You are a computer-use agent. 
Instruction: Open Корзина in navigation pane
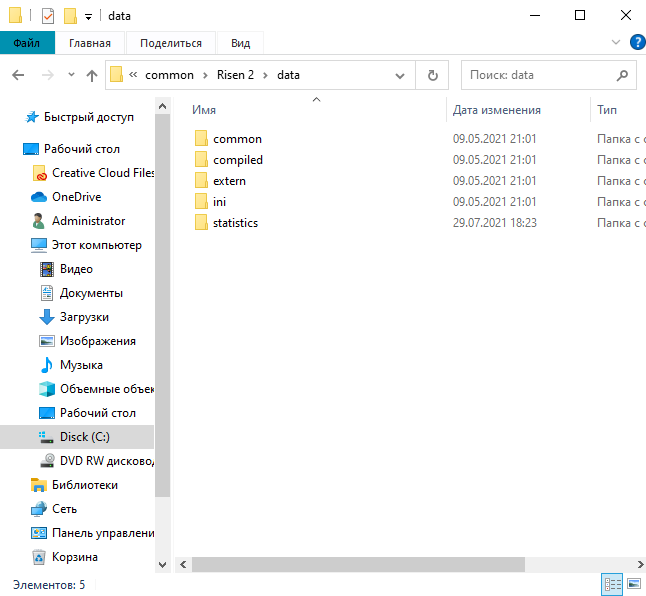point(65,557)
